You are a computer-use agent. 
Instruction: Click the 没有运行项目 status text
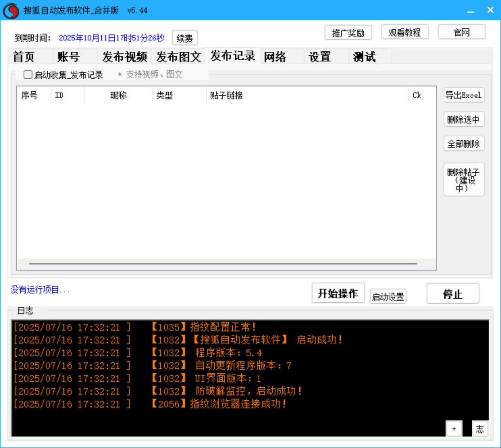40,290
